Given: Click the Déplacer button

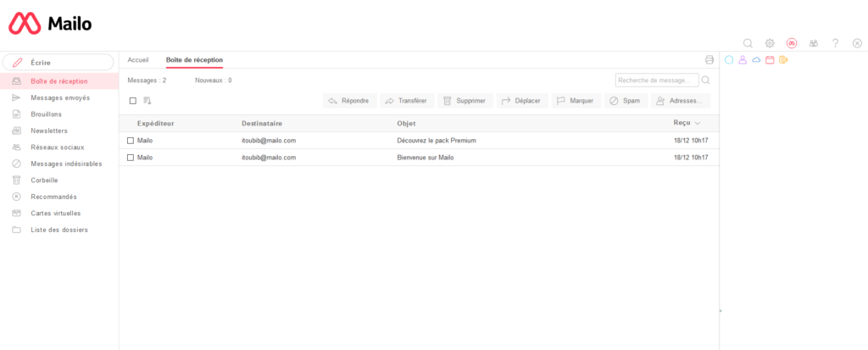Looking at the screenshot, I should [x=522, y=101].
